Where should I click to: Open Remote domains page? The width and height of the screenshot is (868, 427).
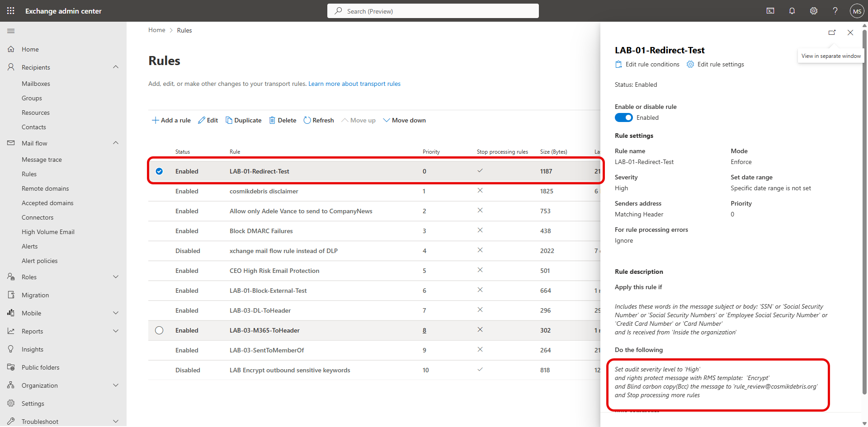coord(45,188)
